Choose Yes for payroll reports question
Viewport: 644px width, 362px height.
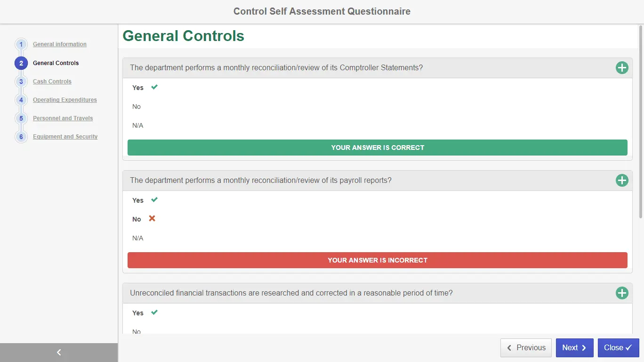point(138,200)
